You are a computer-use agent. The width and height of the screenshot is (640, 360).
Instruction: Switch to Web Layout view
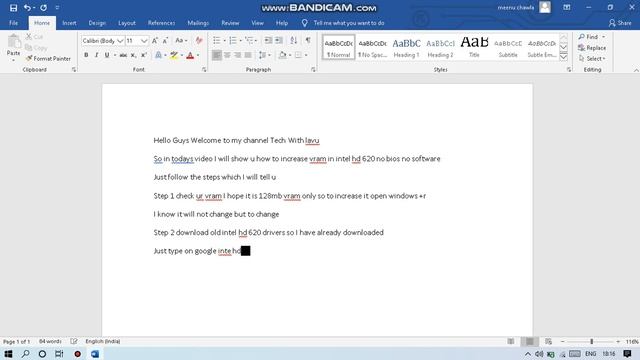tap(548, 341)
